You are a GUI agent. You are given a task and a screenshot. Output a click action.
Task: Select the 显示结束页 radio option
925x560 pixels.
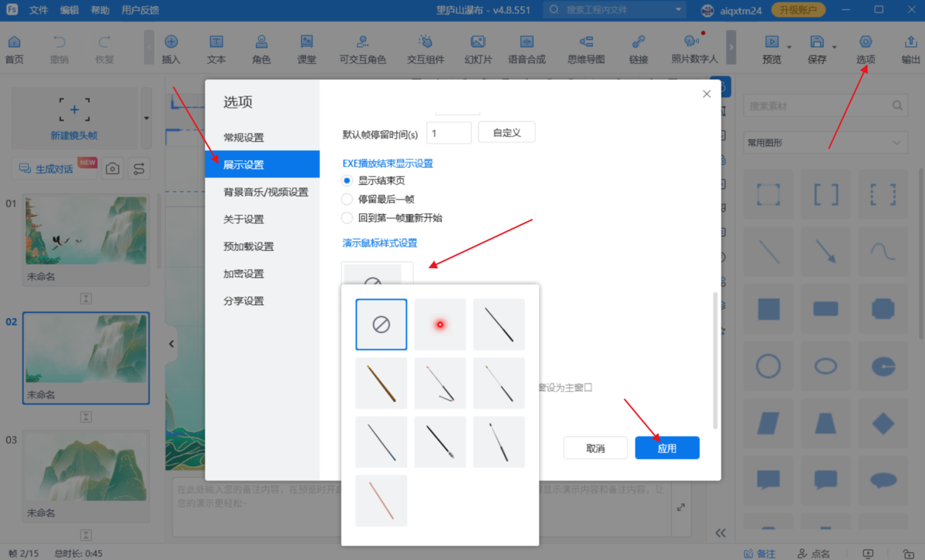tap(348, 179)
